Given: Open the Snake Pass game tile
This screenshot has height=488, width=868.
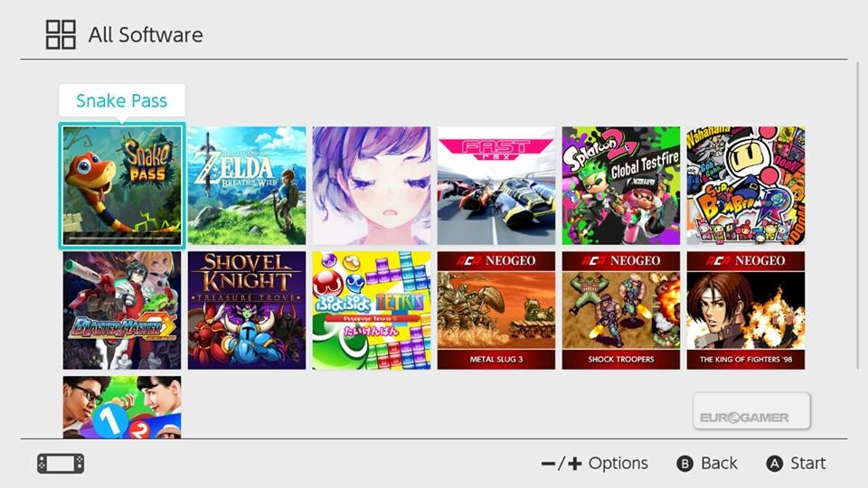Looking at the screenshot, I should 122,185.
